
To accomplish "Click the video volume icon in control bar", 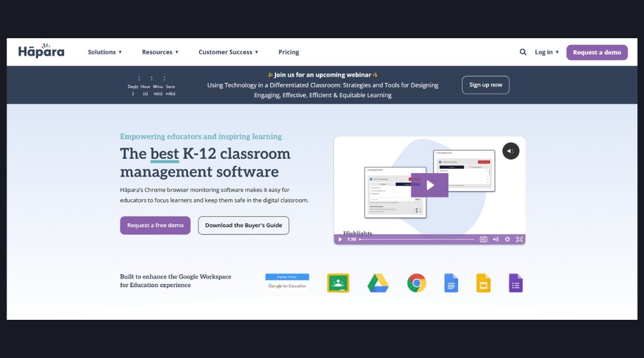I will click(496, 239).
